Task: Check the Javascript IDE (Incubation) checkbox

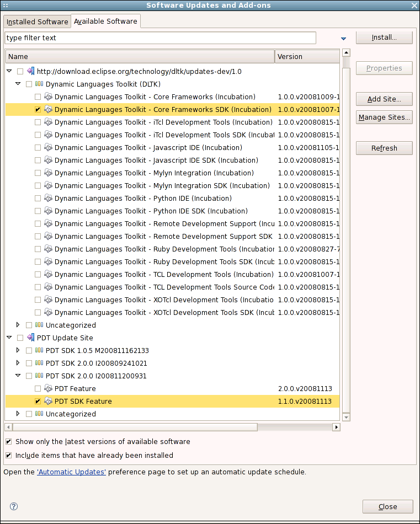Action: click(x=38, y=148)
